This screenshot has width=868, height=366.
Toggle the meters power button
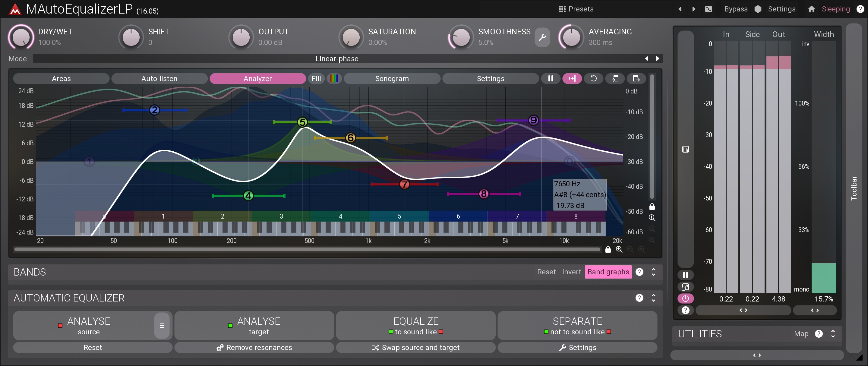pyautogui.click(x=685, y=298)
